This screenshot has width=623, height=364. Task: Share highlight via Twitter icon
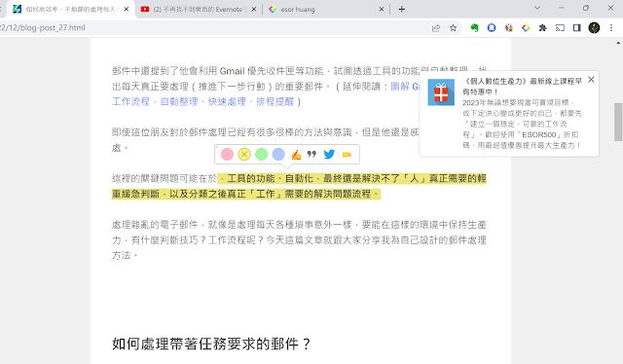coord(329,154)
